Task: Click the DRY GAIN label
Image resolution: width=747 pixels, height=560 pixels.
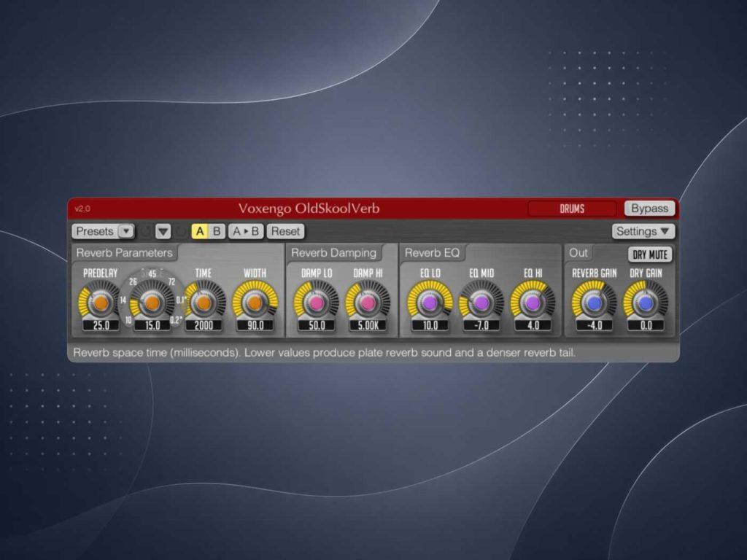Action: pos(646,273)
